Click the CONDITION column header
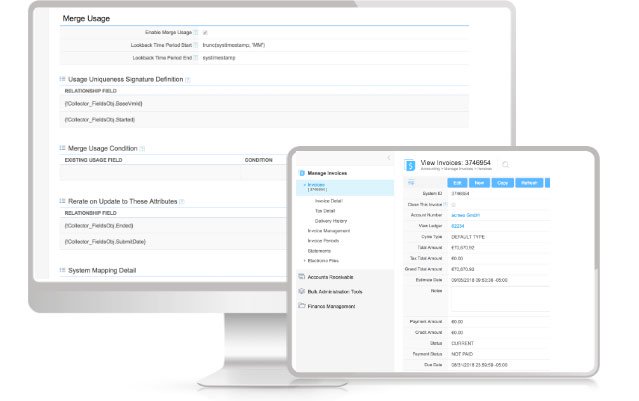Viewport: 639px width, 401px height. 258,160
